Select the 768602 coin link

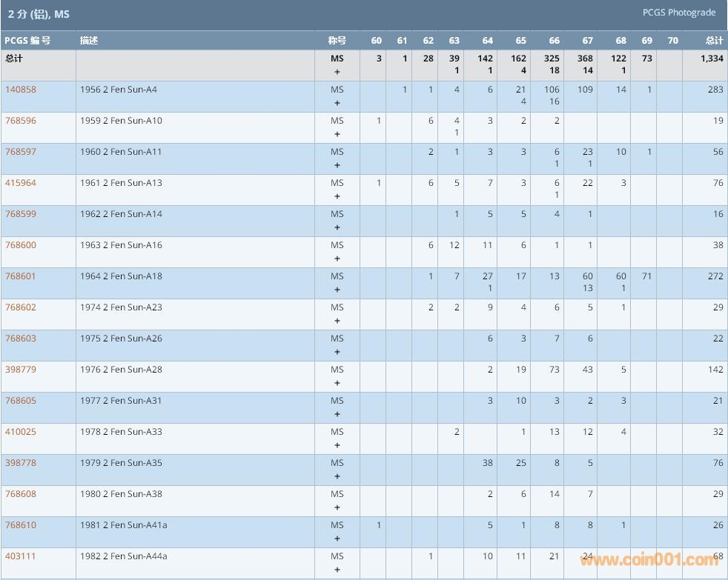point(21,307)
